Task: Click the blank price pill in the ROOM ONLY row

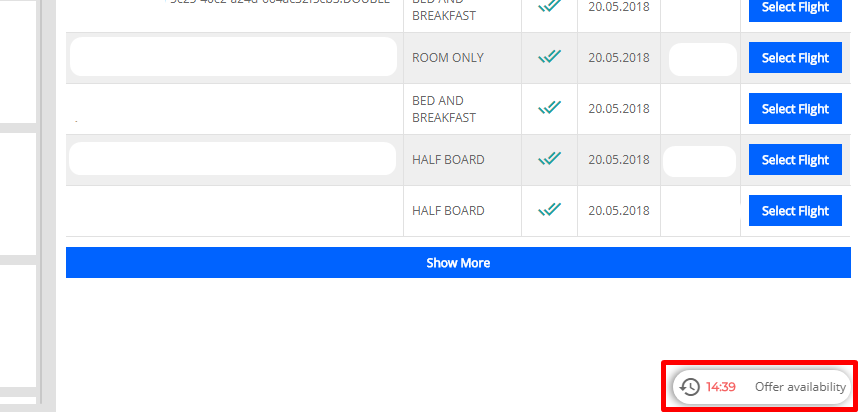Action: click(702, 59)
